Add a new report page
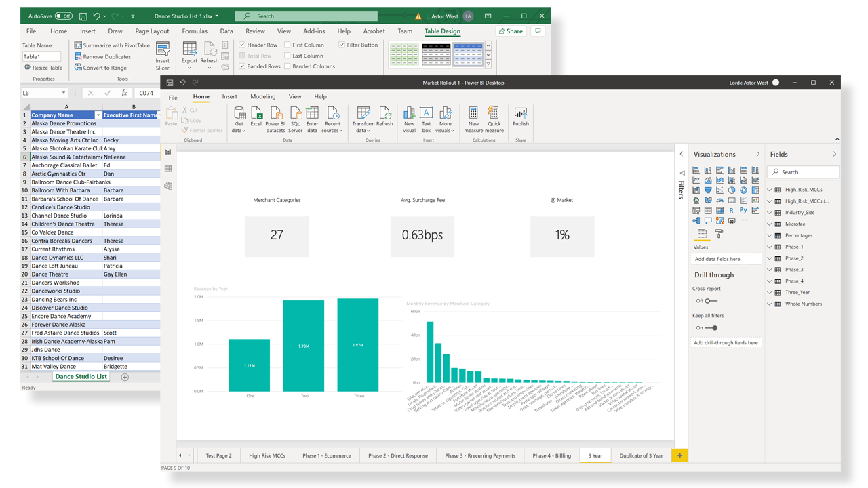 click(x=679, y=455)
